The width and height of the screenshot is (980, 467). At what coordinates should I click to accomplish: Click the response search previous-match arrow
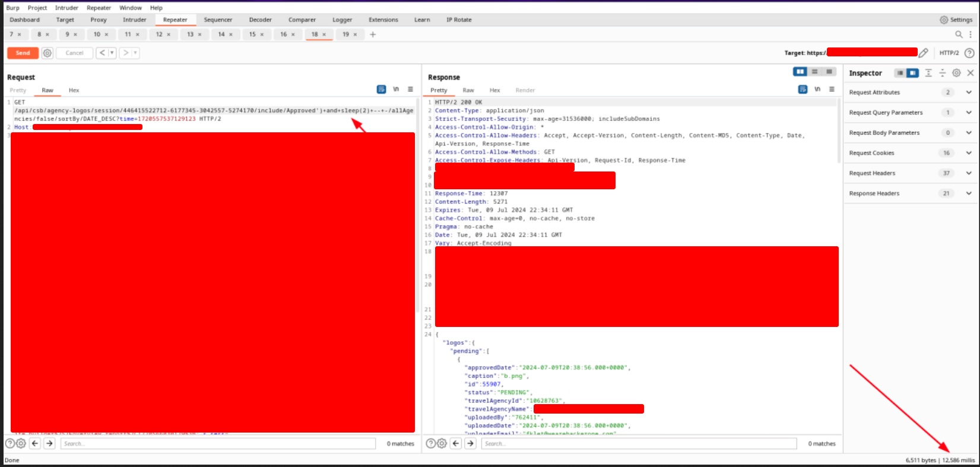(x=456, y=443)
